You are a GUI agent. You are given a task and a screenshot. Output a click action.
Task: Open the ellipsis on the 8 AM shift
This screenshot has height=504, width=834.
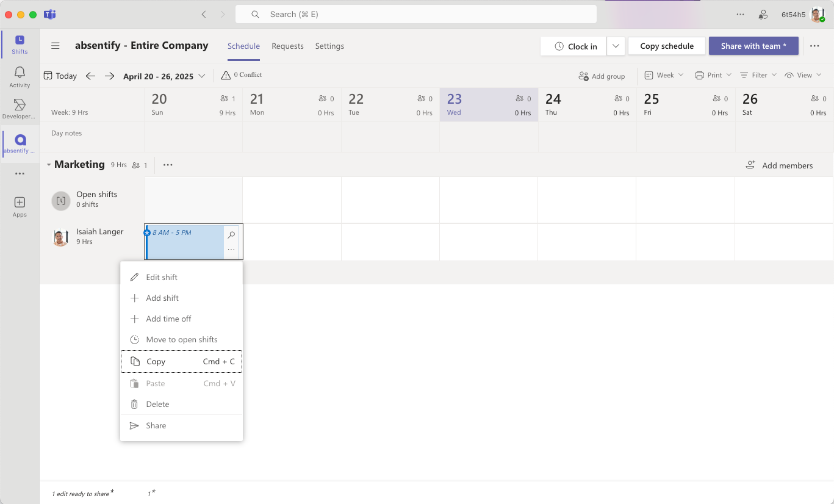tap(231, 250)
